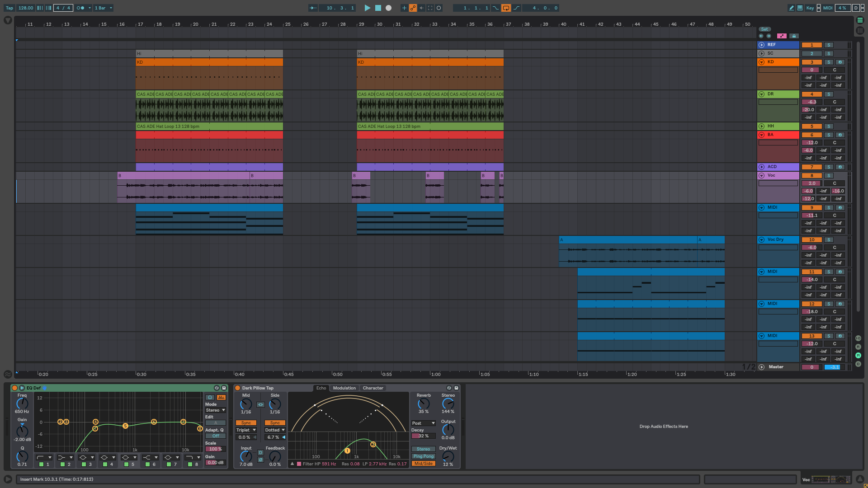Click the Punch-In switch icon

(495, 8)
